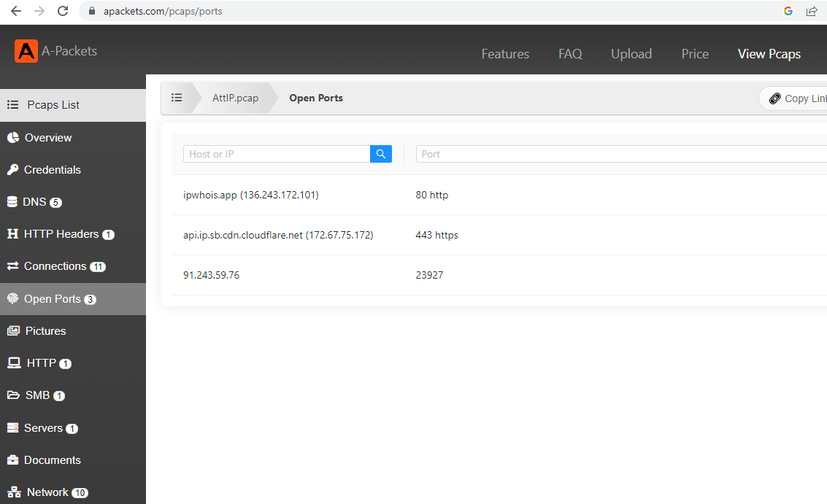The height and width of the screenshot is (504, 827).
Task: Click the Google icon in address bar
Action: click(x=788, y=11)
